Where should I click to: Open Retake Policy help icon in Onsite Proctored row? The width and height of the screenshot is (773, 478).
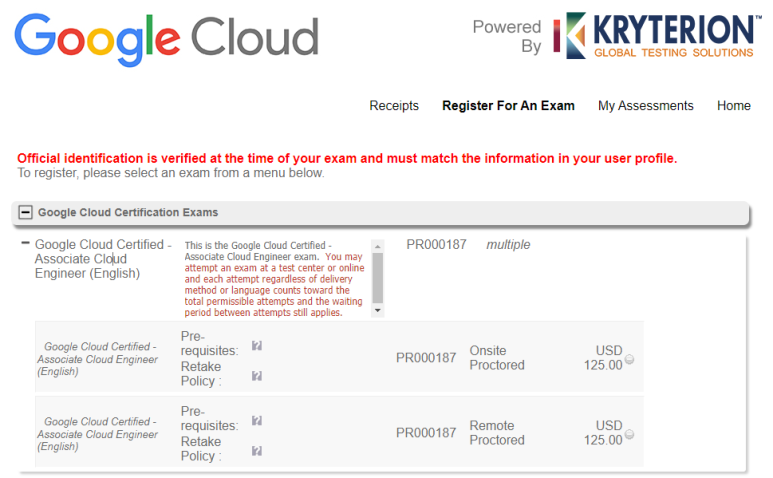point(257,376)
